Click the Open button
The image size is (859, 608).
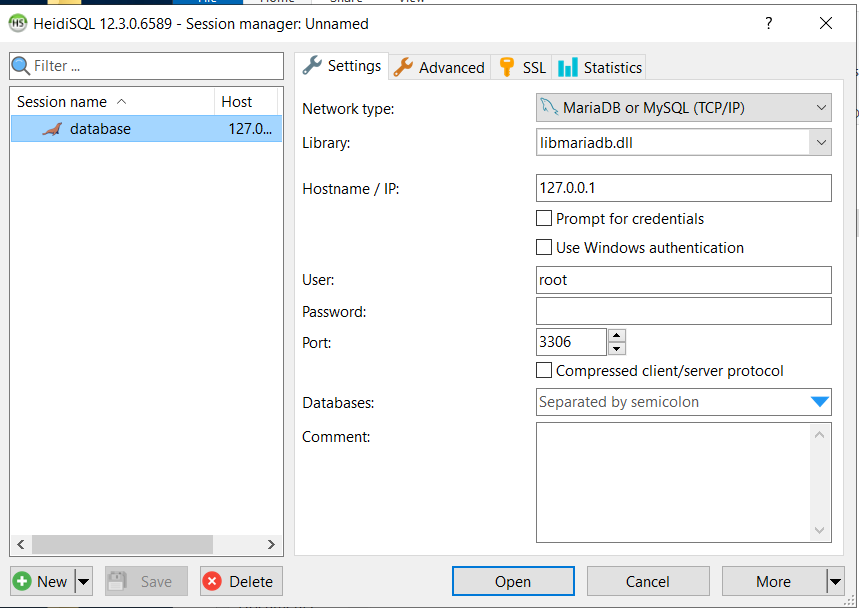513,581
